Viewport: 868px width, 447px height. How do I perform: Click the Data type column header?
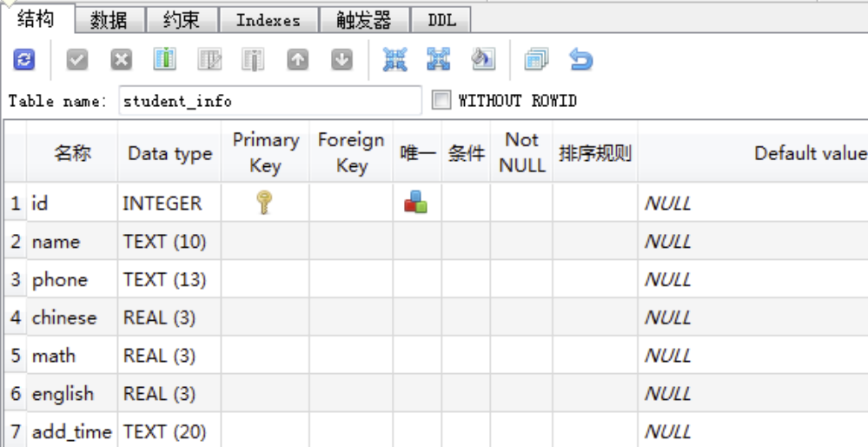pos(169,154)
